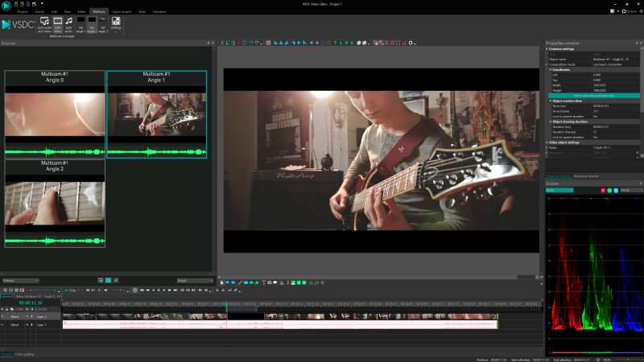Image resolution: width=644 pixels, height=362 pixels.
Task: Collapse the Common settings section
Action: pos(547,49)
